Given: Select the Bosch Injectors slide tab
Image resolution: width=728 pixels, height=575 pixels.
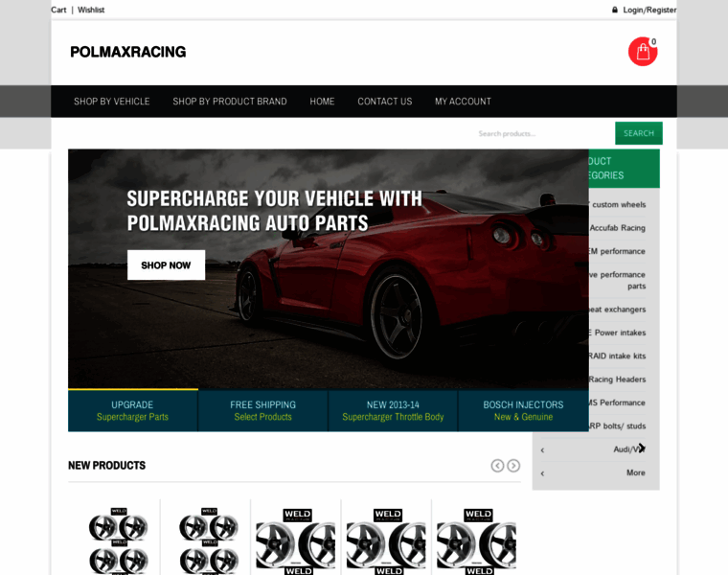Looking at the screenshot, I should pyautogui.click(x=523, y=410).
